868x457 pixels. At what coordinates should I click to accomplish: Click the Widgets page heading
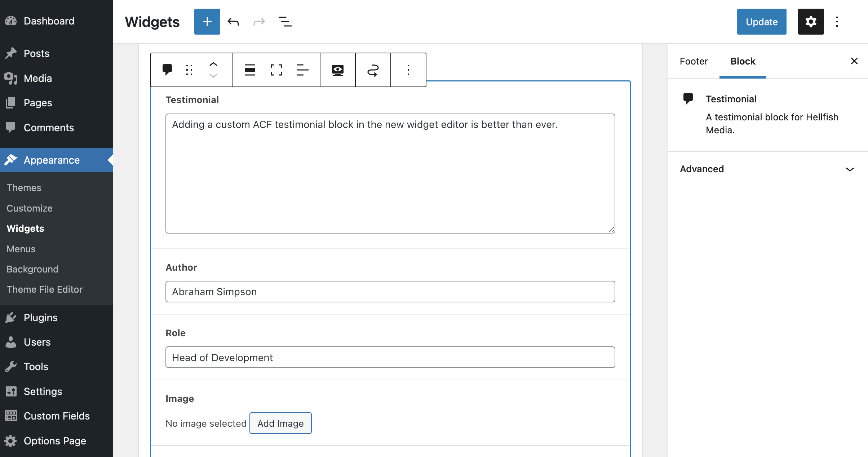[x=152, y=22]
